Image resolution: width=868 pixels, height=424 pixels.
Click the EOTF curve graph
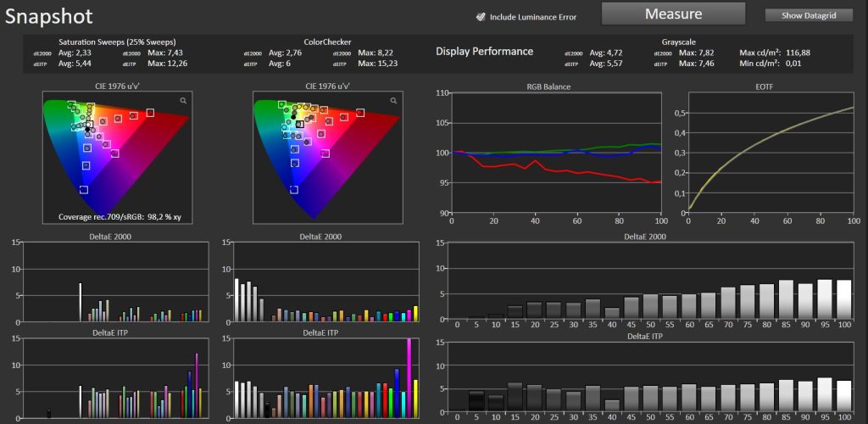click(x=770, y=153)
